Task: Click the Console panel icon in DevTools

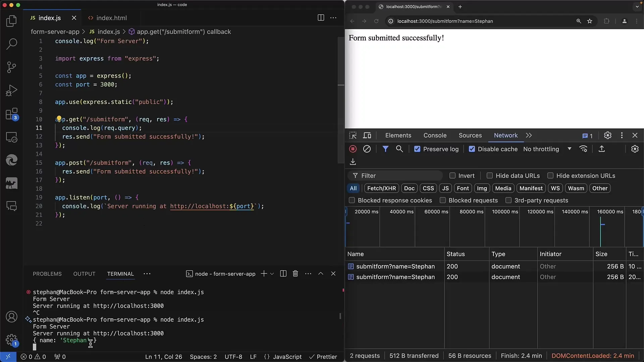Action: click(x=434, y=135)
